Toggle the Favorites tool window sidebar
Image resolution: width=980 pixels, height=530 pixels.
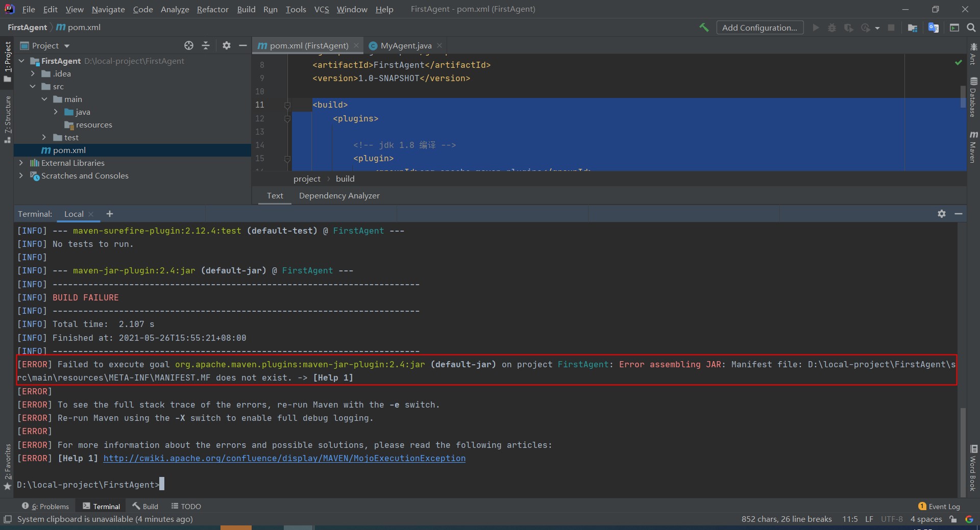pos(7,467)
